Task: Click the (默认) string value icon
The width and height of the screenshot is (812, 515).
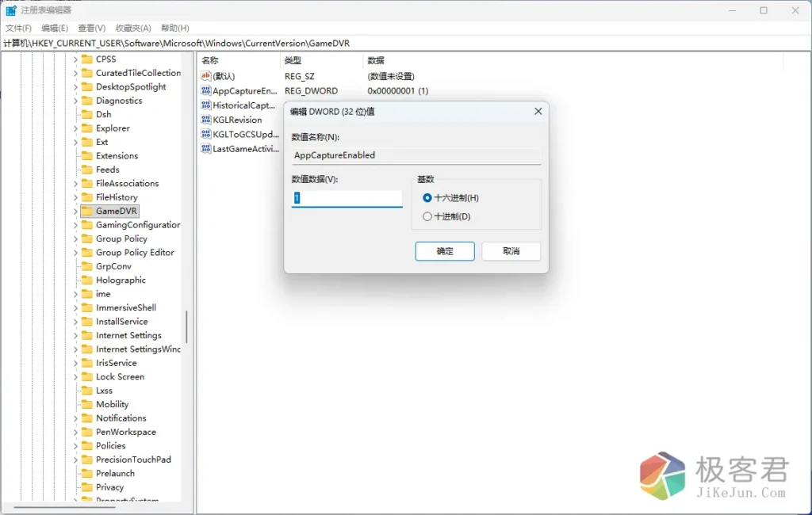Action: tap(206, 77)
